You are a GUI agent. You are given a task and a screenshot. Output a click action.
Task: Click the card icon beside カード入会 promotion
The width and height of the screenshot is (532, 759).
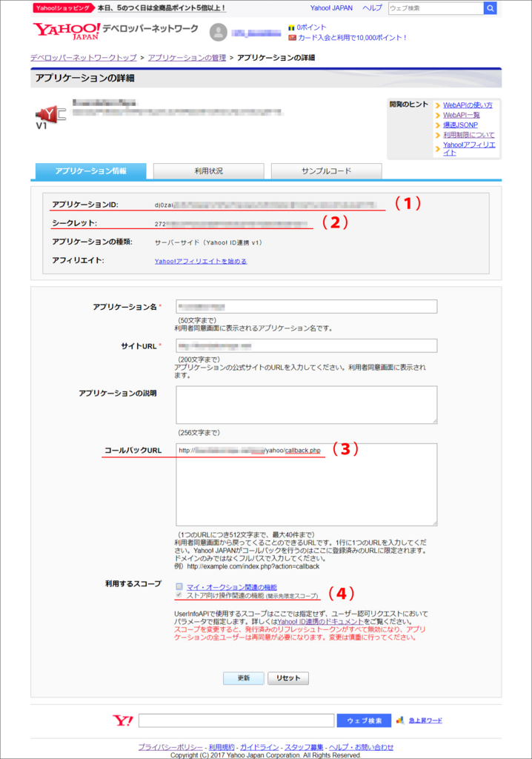(x=292, y=37)
